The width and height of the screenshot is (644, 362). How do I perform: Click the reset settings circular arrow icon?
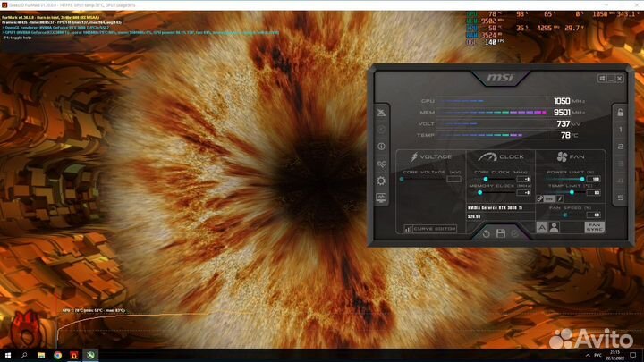coord(487,233)
